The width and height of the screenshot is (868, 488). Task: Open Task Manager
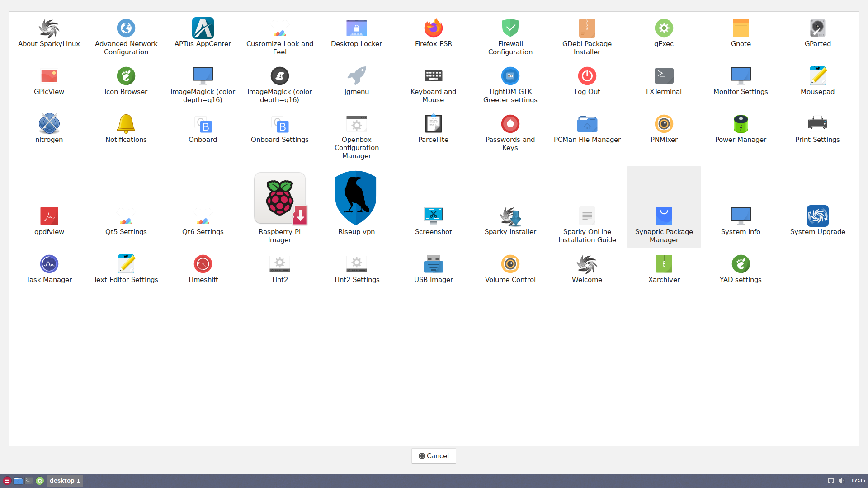pyautogui.click(x=49, y=268)
